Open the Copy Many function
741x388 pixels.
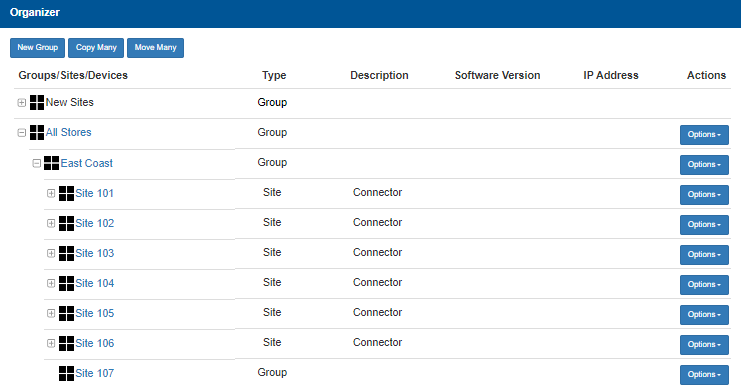point(96,48)
